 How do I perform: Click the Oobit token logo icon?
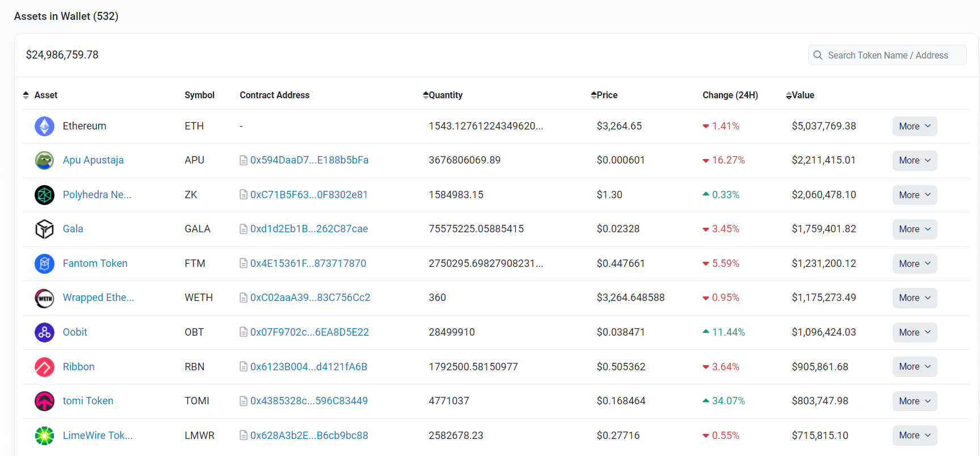click(44, 332)
